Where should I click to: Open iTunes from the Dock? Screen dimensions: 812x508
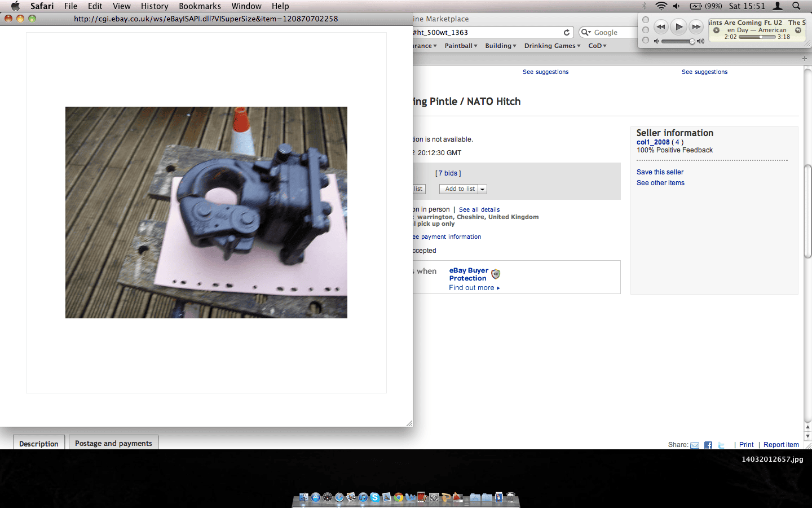[363, 497]
